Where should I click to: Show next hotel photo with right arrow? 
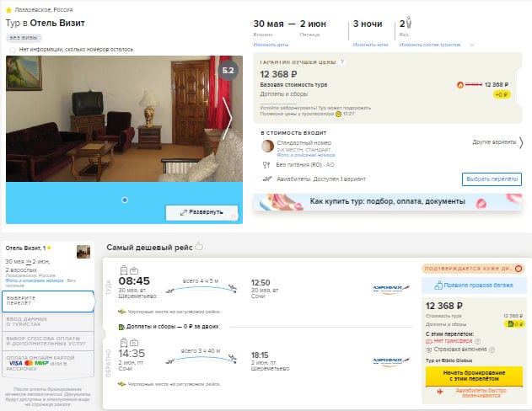click(x=228, y=119)
